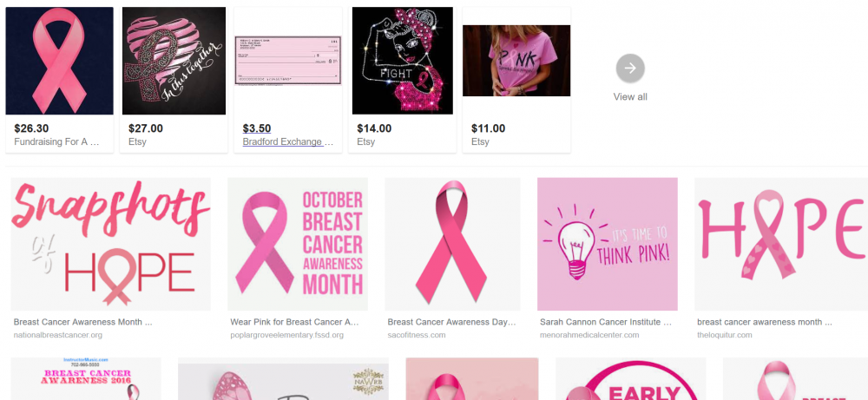Viewport: 868px width, 400px height.
Task: Click the Bradford Exchange seller link
Action: point(288,141)
